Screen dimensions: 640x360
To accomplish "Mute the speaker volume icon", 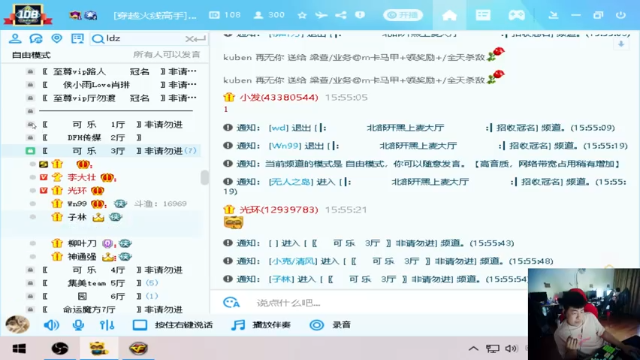I will click(x=51, y=325).
